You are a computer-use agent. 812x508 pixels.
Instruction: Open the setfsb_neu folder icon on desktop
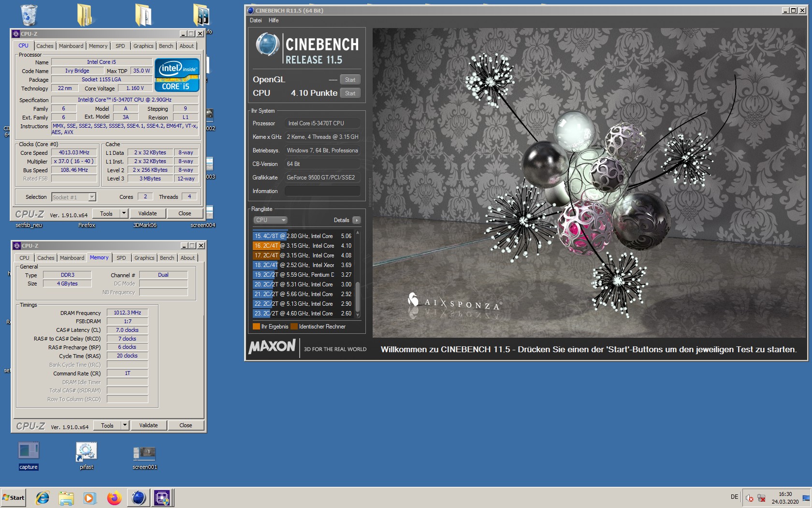29,225
